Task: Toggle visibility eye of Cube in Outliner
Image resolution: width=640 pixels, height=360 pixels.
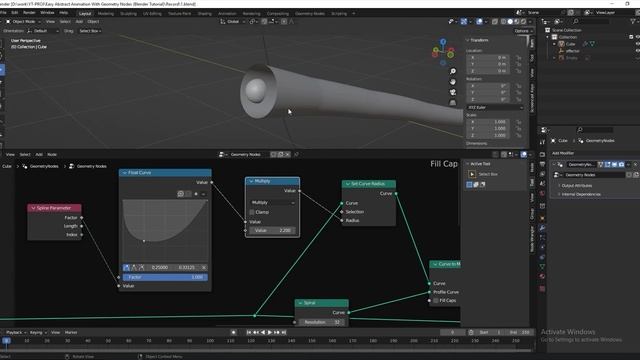Action: coord(638,44)
